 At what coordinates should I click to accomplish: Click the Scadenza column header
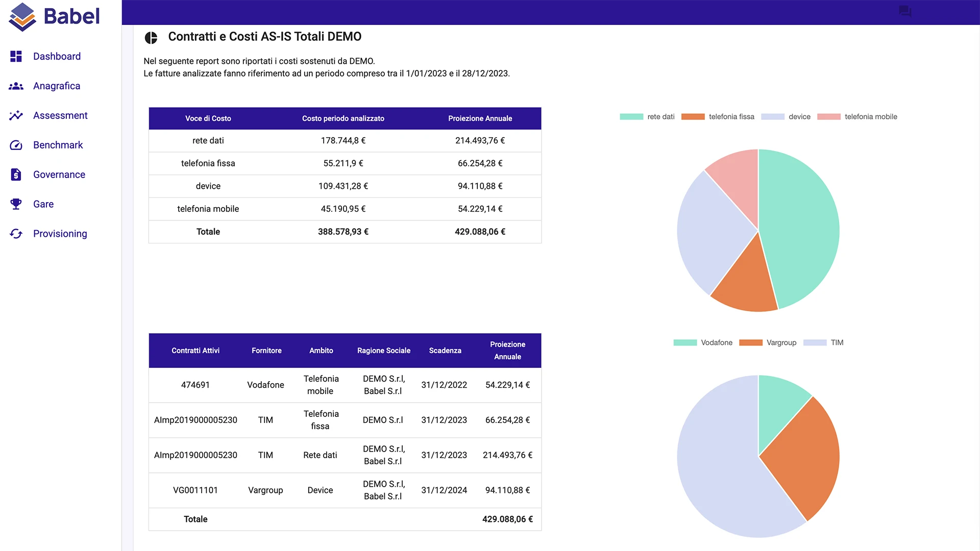pos(445,350)
